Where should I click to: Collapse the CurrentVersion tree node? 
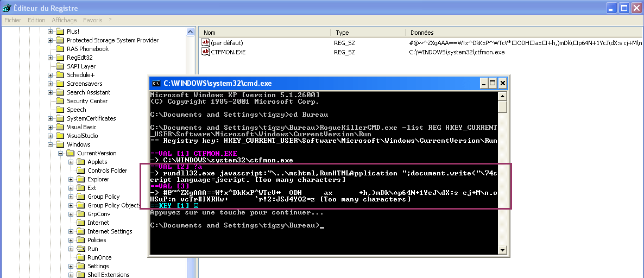(61, 153)
